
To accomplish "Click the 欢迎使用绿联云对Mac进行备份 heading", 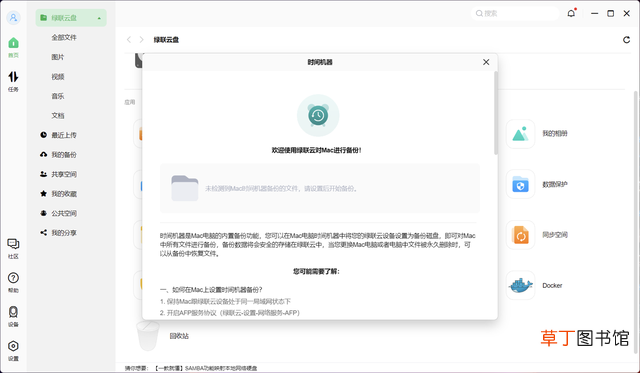I will coord(316,150).
